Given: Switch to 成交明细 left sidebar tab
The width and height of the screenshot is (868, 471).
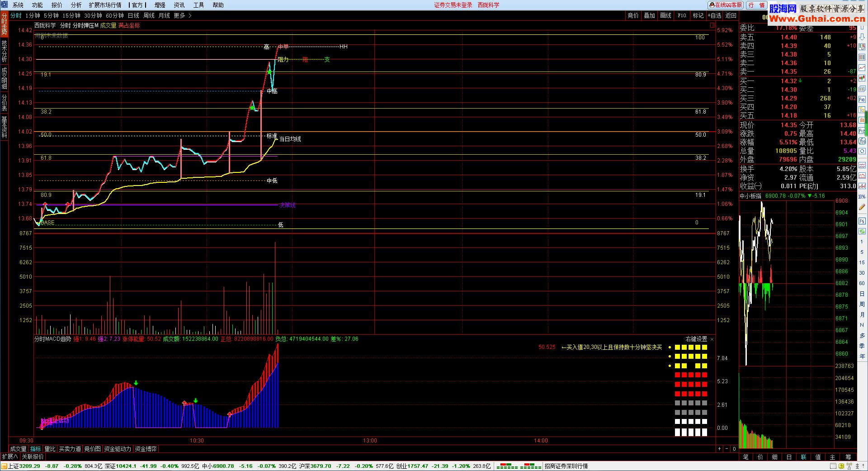Looking at the screenshot, I should pos(4,78).
